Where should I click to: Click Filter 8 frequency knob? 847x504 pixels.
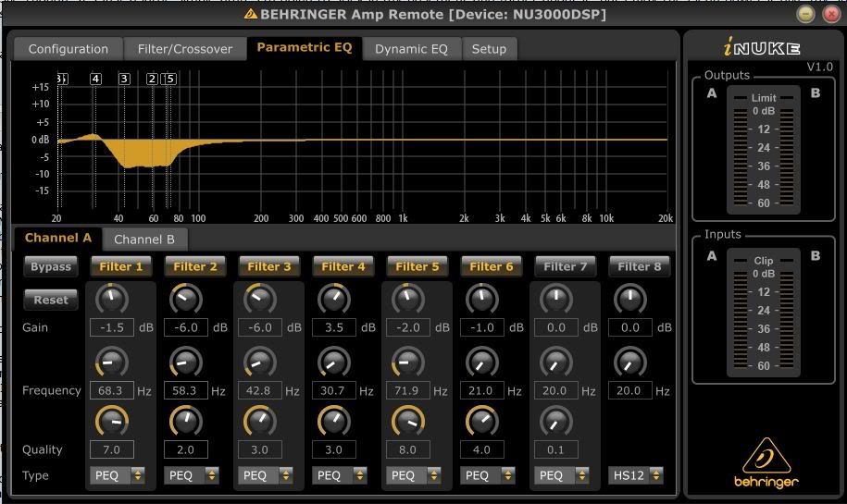(629, 363)
